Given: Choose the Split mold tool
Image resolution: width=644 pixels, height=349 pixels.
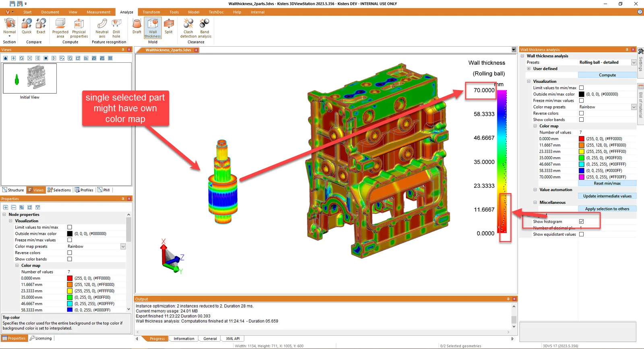Looking at the screenshot, I should point(169,27).
